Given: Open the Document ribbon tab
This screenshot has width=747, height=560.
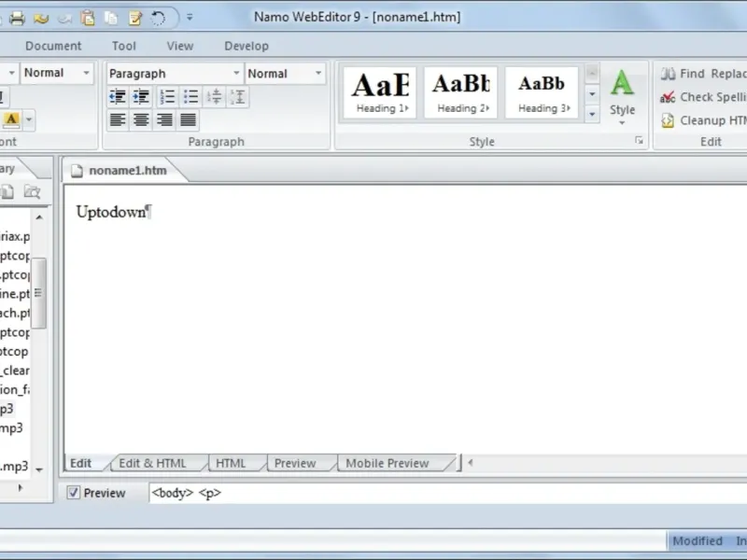Looking at the screenshot, I should pyautogui.click(x=53, y=46).
